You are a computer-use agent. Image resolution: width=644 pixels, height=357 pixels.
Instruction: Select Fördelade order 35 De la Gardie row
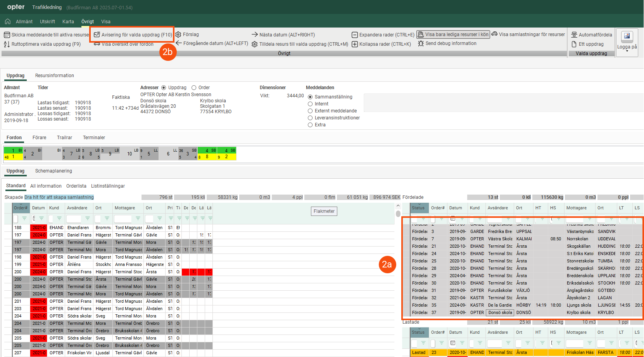click(527, 305)
